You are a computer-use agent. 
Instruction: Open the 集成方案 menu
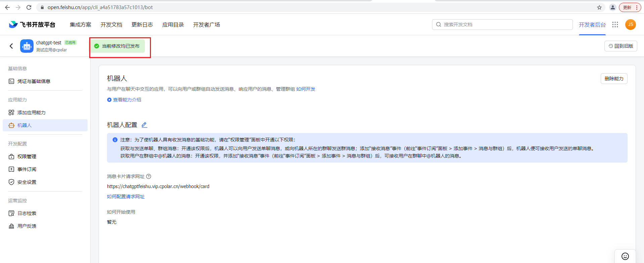pyautogui.click(x=80, y=25)
